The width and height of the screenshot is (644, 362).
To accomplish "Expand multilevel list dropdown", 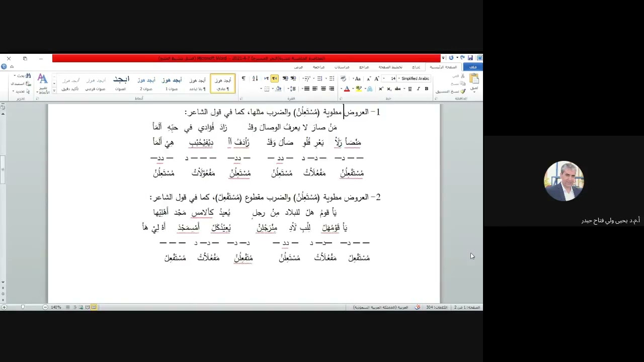I will (x=303, y=78).
